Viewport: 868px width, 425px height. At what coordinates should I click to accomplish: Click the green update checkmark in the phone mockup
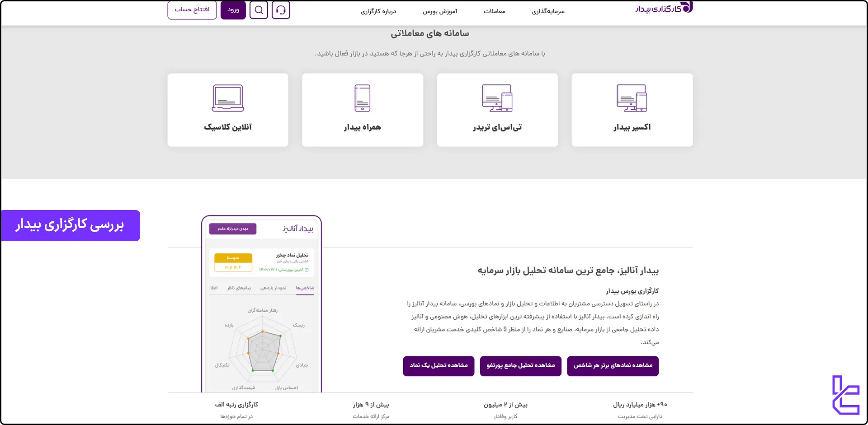click(x=307, y=270)
